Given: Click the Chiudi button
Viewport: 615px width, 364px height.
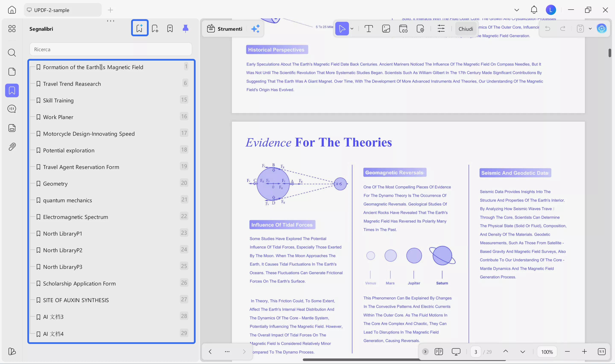Looking at the screenshot, I should coord(466,29).
